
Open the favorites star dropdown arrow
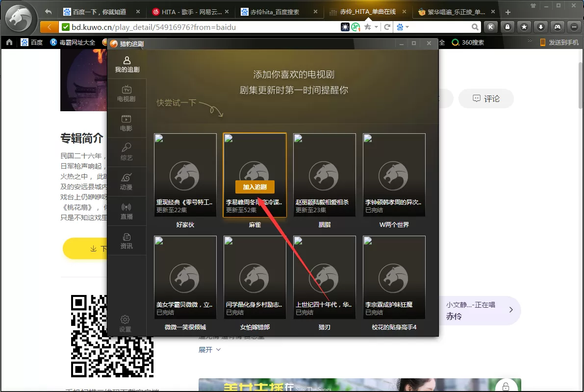[377, 27]
